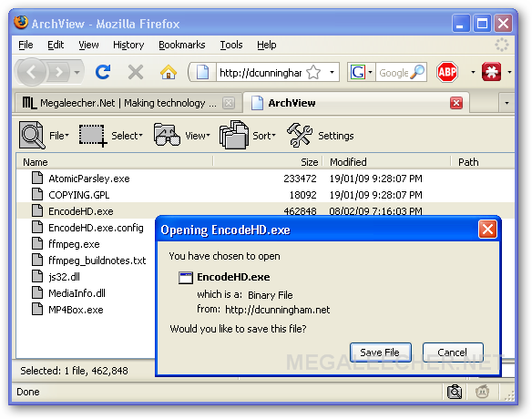532x419 pixels.
Task: Select MP4Box.exe in file list
Action: point(76,310)
